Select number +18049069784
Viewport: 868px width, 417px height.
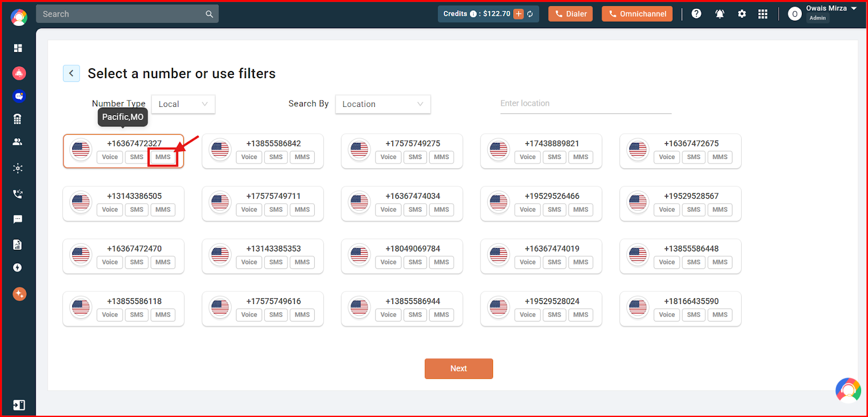[x=402, y=256]
